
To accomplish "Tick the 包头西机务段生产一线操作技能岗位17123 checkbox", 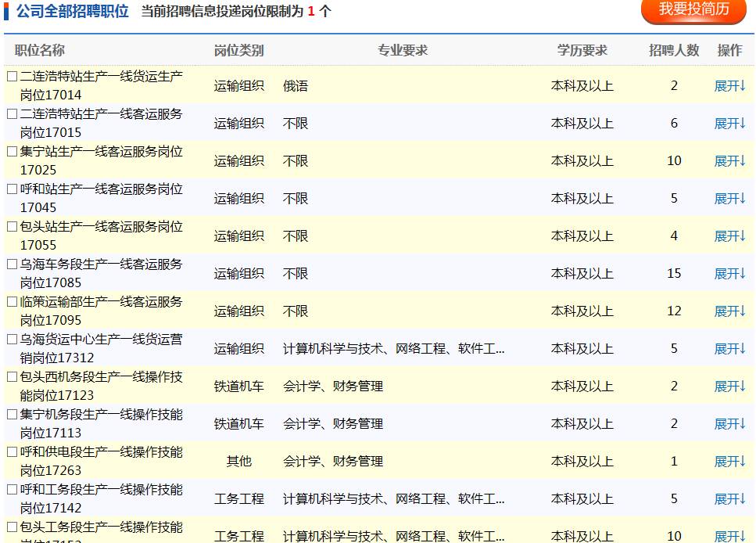I will click(13, 377).
